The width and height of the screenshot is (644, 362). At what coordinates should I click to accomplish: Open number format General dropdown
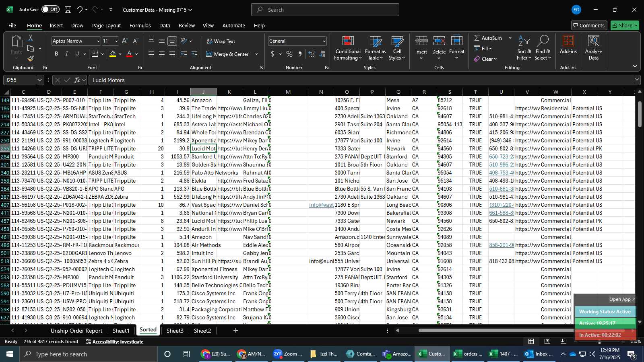click(x=324, y=41)
